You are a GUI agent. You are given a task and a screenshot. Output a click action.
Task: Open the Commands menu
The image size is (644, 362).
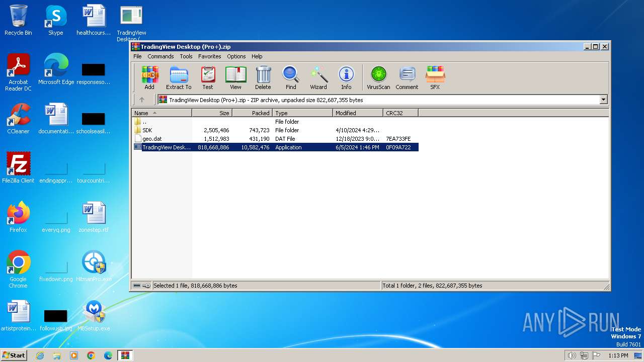tap(160, 56)
